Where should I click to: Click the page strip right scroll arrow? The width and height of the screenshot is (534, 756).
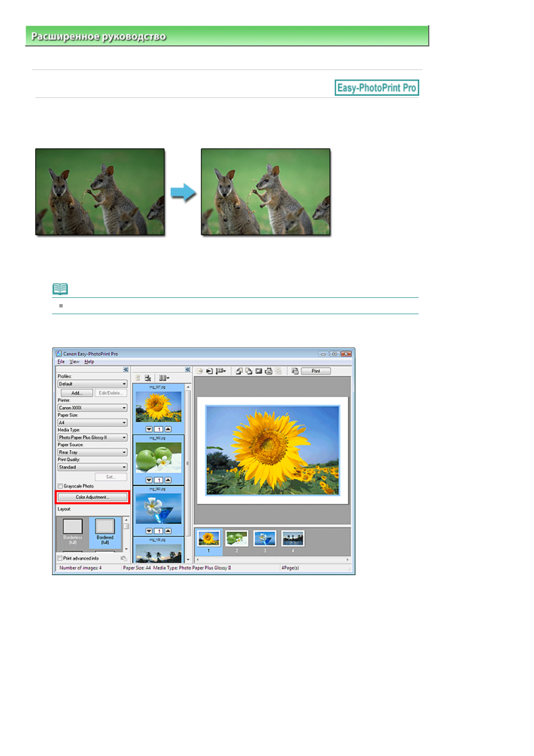[x=348, y=559]
